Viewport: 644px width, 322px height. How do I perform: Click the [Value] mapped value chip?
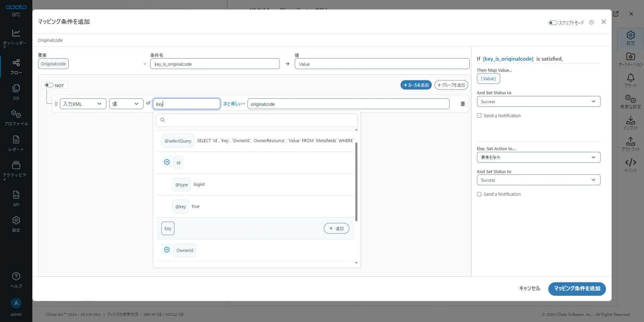click(488, 78)
